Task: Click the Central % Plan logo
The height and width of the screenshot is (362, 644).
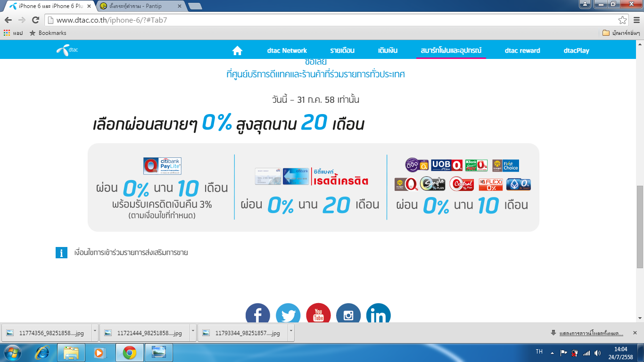Action: click(462, 184)
